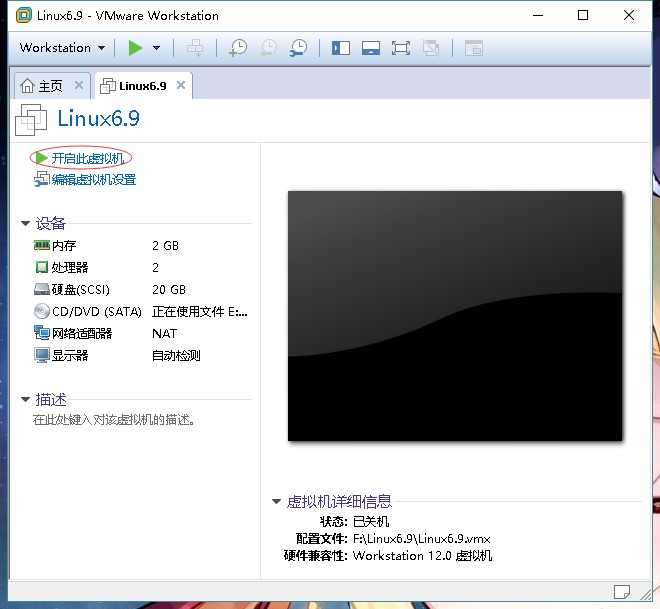660x609 pixels.
Task: Click the send Ctrl+Alt+Del toolbar icon
Action: tap(195, 48)
